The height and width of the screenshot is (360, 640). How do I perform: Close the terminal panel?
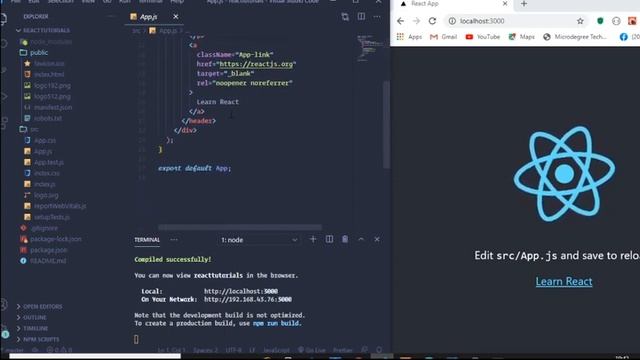[377, 240]
